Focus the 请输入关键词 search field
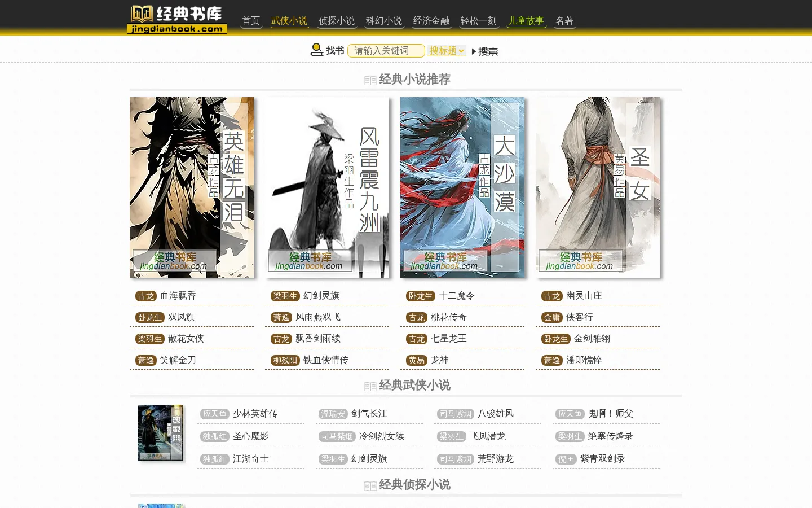 (386, 51)
